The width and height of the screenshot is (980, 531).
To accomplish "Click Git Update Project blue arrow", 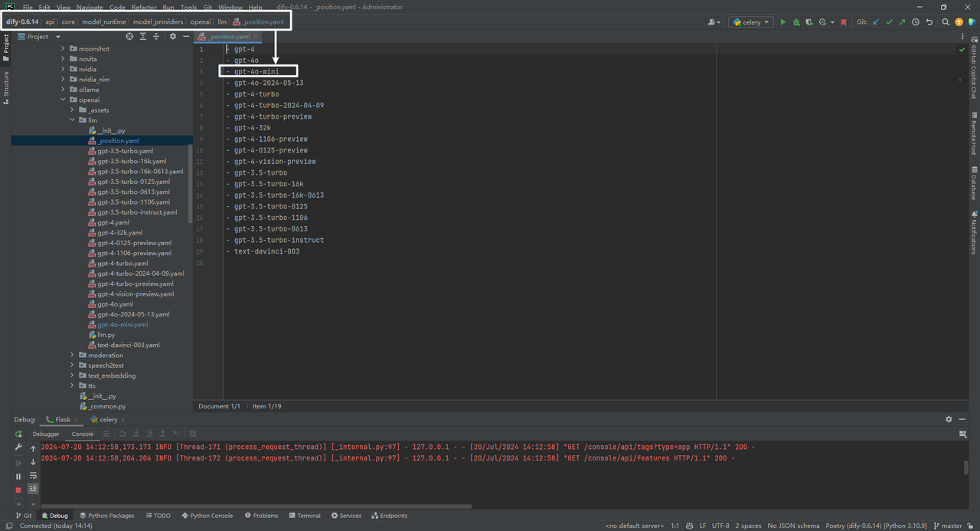I will [876, 22].
